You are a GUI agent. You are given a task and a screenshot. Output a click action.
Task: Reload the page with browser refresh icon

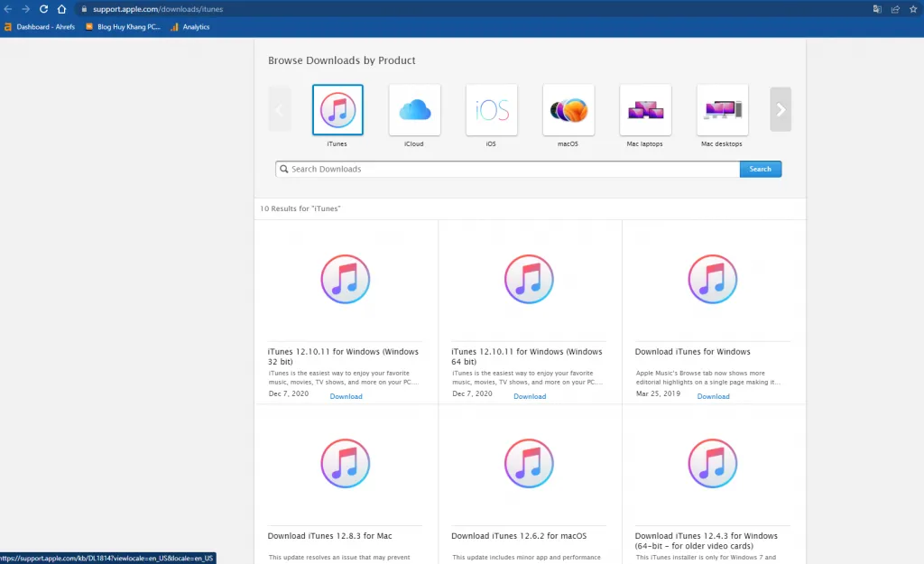pos(43,9)
